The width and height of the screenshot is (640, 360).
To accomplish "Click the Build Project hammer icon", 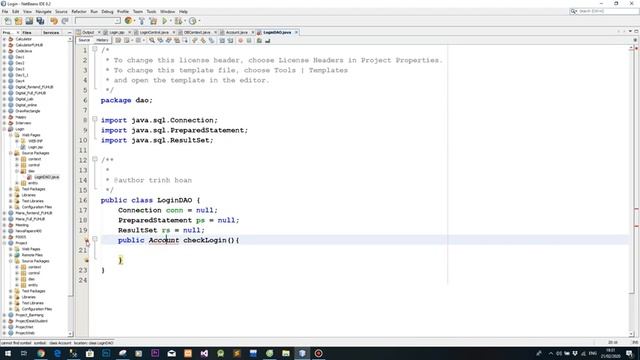I will (x=142, y=21).
